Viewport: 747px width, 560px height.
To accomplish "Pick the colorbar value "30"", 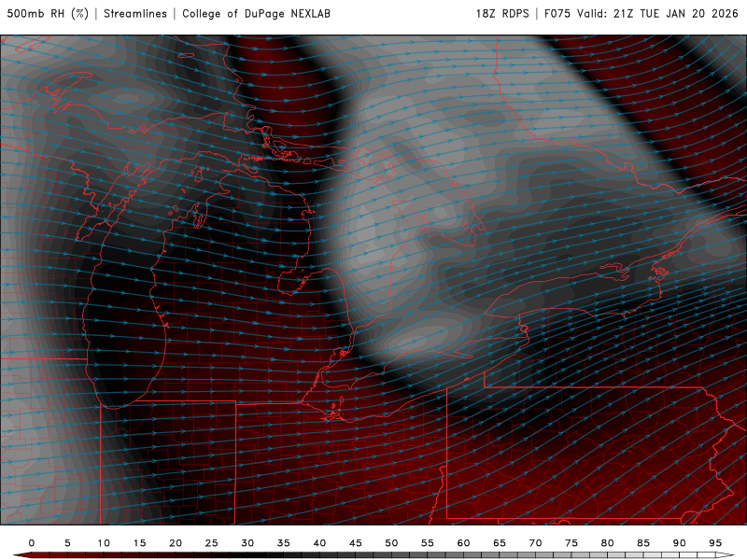I will coord(247,543).
